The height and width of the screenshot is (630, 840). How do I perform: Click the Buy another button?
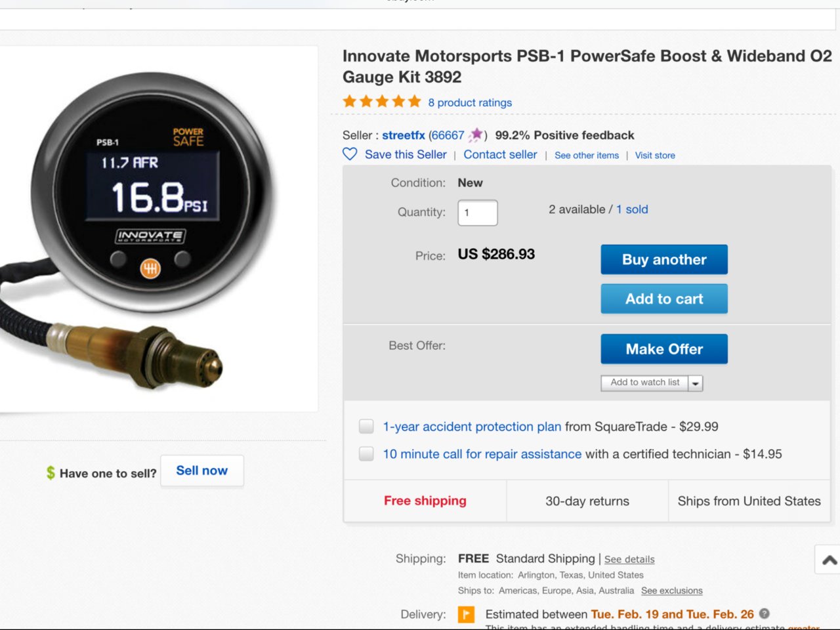tap(664, 259)
